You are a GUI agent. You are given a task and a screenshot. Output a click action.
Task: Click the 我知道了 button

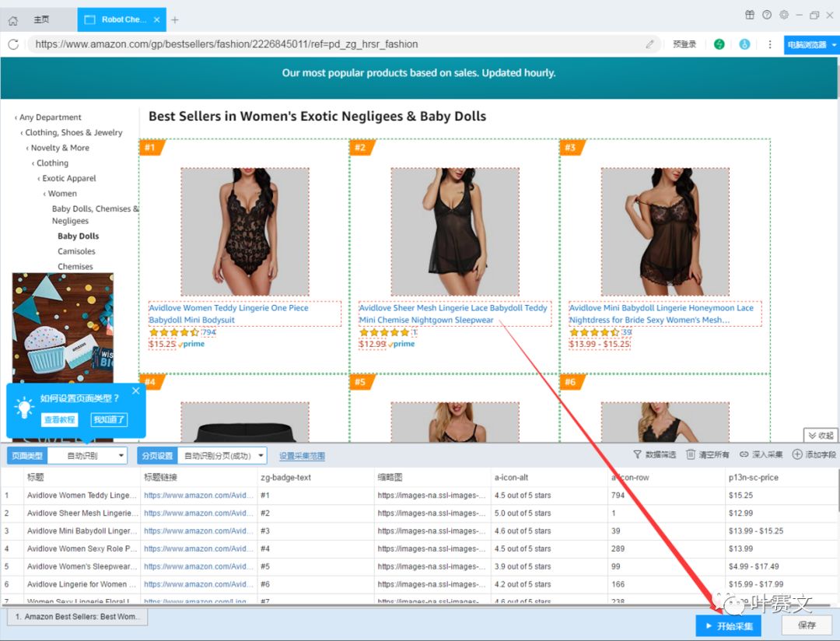coord(110,419)
